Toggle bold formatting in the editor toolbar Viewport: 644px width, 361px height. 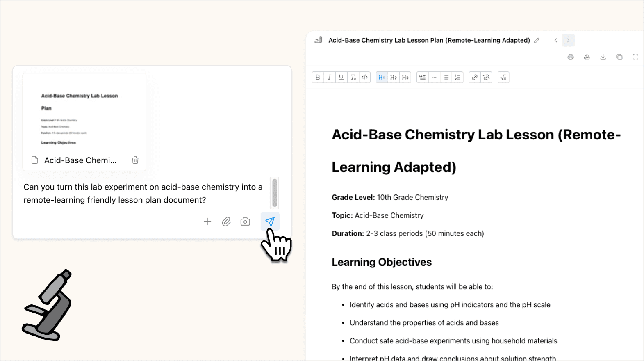point(318,77)
